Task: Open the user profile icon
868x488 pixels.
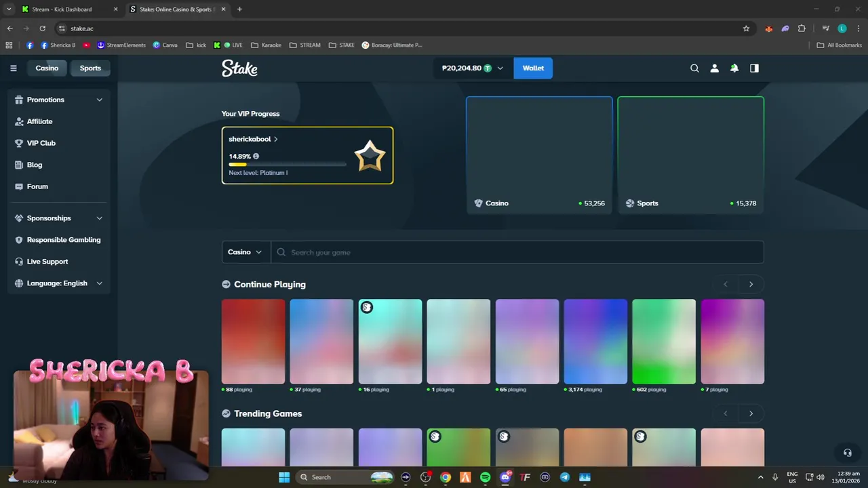Action: pos(714,68)
